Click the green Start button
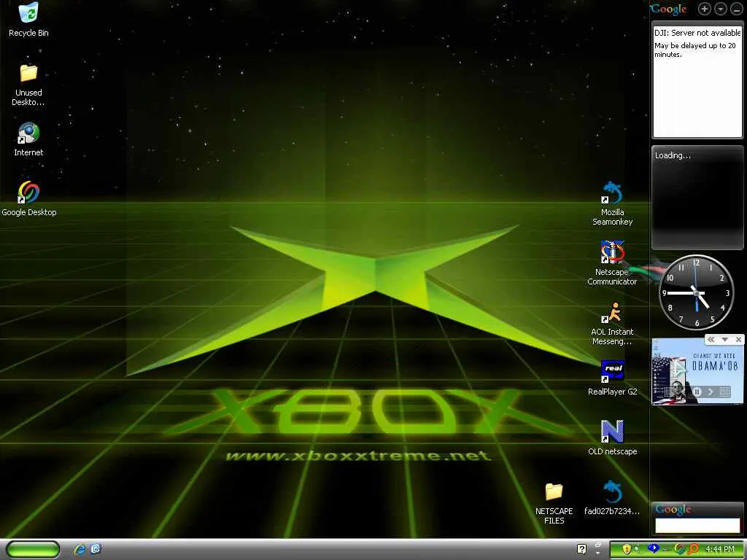 click(33, 549)
